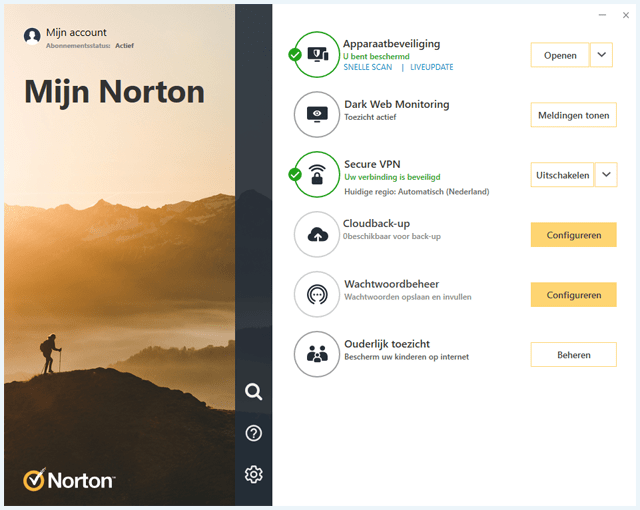Click the Cloudback-up cloud icon
The image size is (640, 510).
(x=317, y=235)
